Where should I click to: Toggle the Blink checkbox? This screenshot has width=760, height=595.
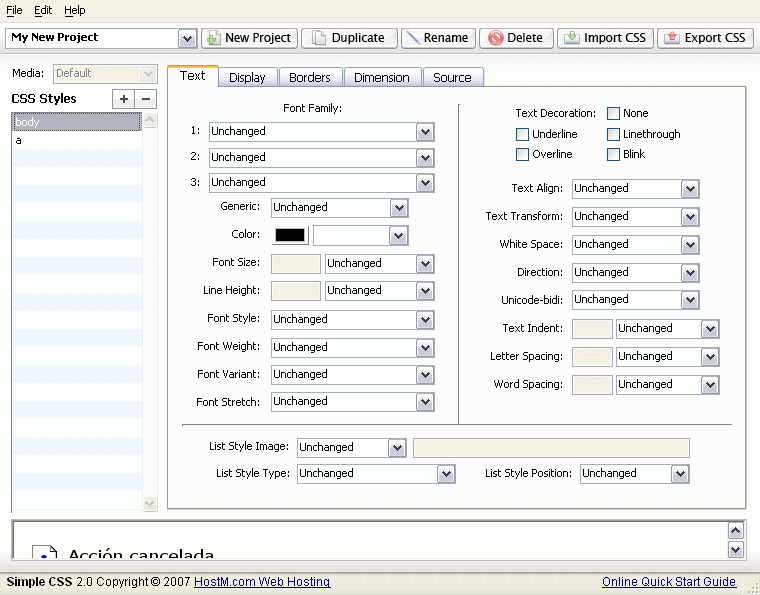point(613,155)
